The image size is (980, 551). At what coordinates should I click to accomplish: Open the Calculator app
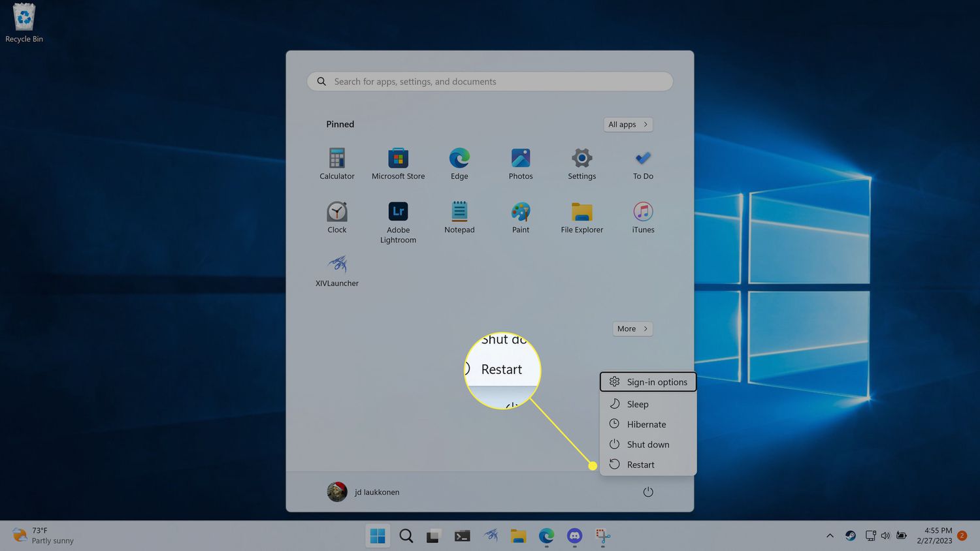point(336,163)
